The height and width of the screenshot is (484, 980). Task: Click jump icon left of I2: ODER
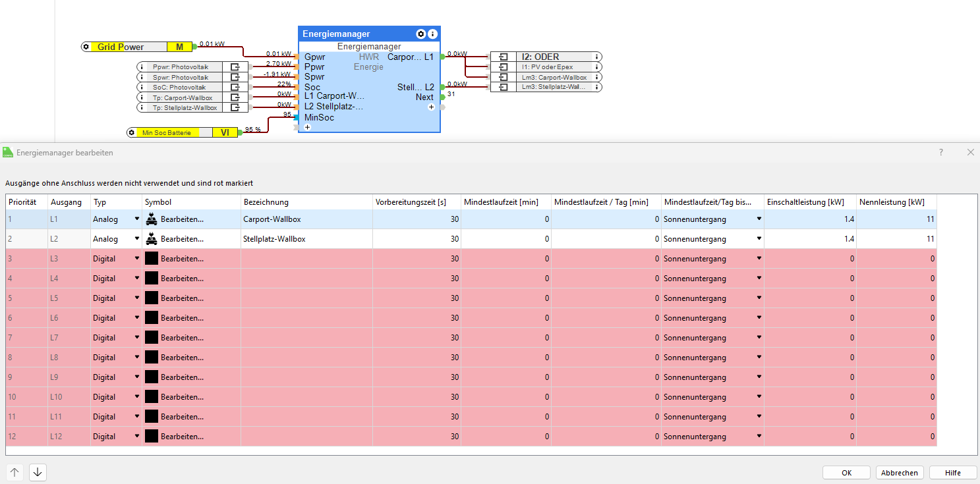pyautogui.click(x=504, y=57)
